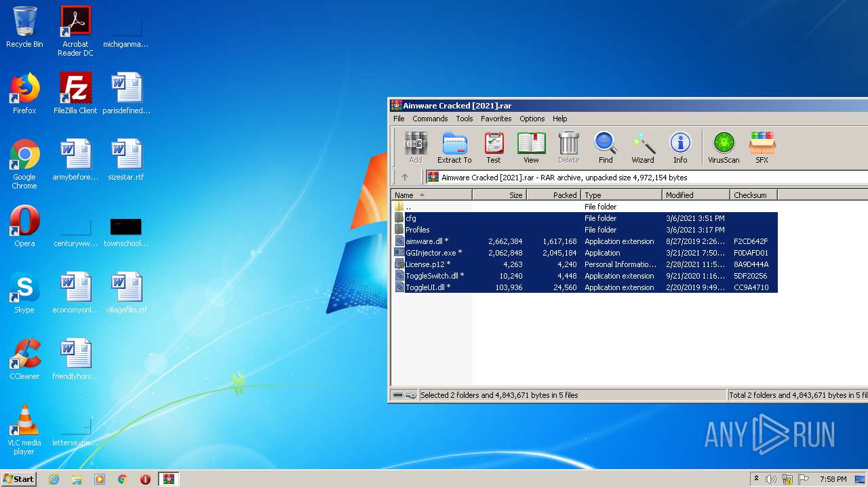Click the Extract To toolbar icon
The height and width of the screenshot is (488, 868).
pos(454,148)
